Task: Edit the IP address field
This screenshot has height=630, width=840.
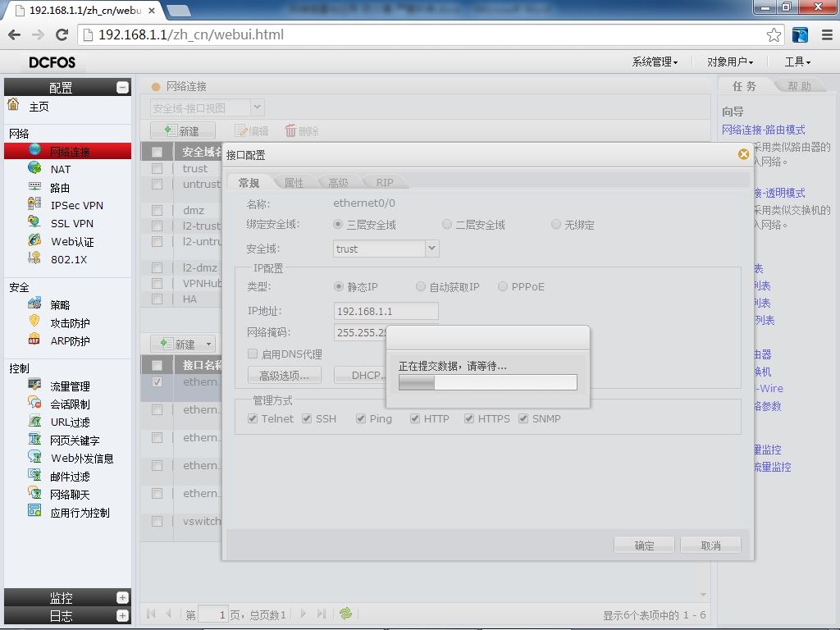Action: click(386, 311)
